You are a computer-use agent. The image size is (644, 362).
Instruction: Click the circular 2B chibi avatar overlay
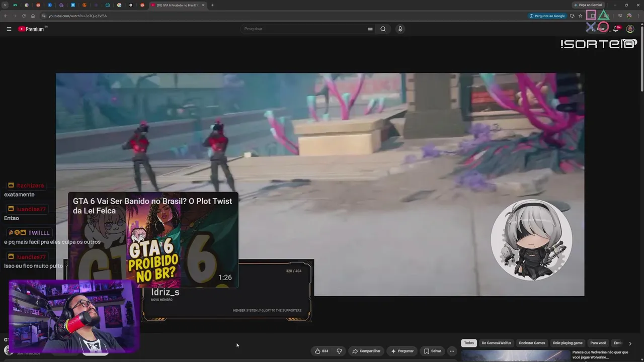531,240
